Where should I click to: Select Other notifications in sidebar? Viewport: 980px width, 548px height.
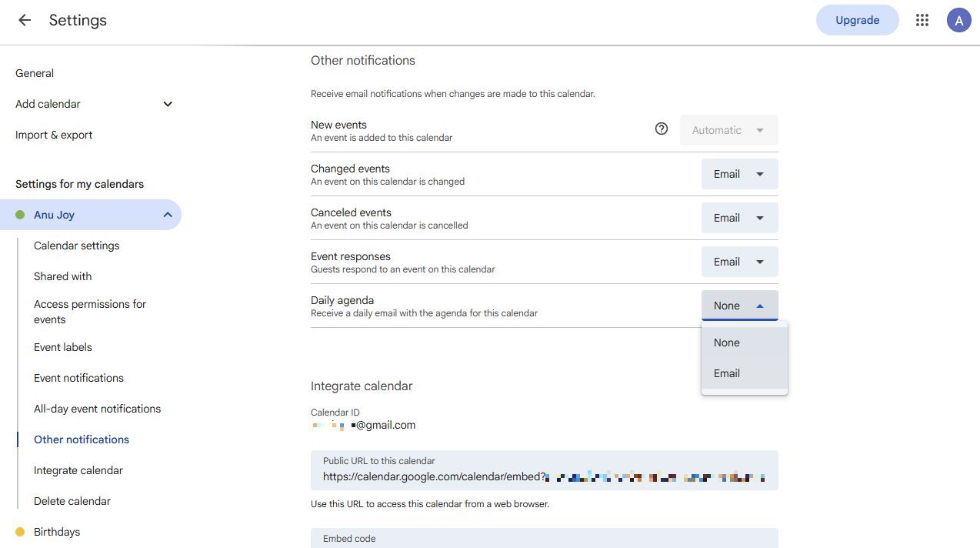[x=82, y=439]
